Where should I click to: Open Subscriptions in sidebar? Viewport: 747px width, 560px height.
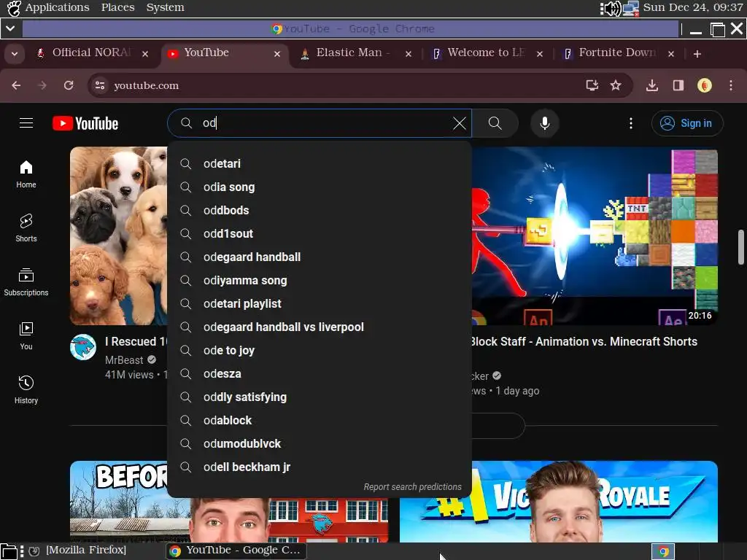click(x=26, y=282)
